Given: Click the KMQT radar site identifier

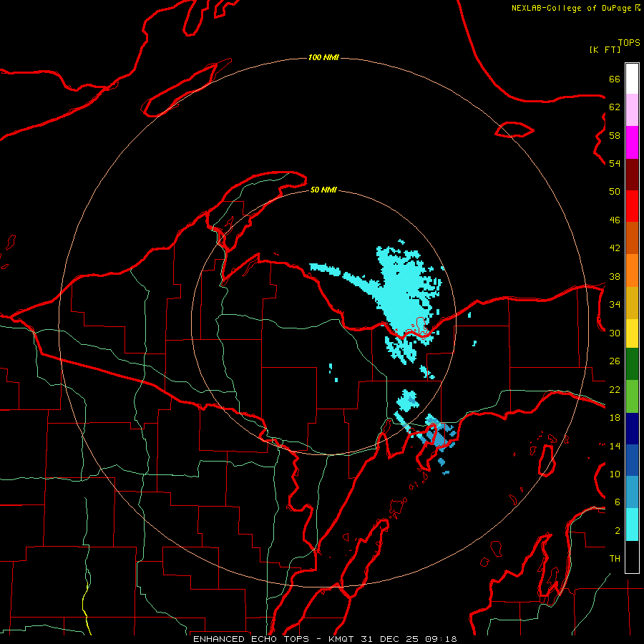Looking at the screenshot, I should pos(341,639).
